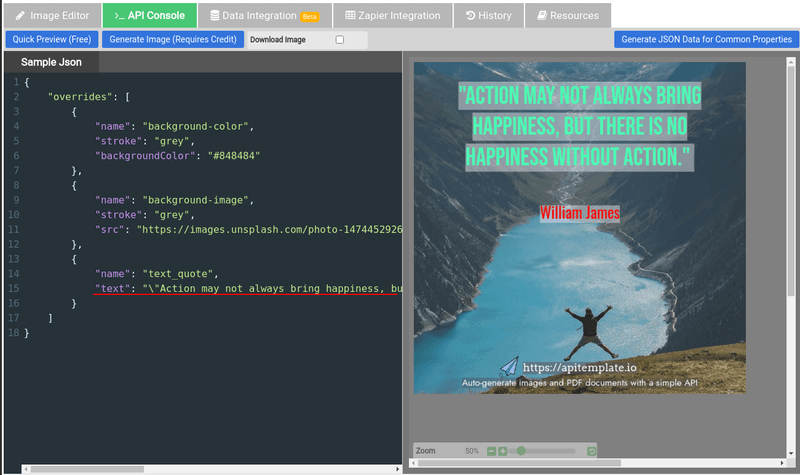800x475 pixels.
Task: Click the 50% zoom value
Action: click(x=472, y=451)
